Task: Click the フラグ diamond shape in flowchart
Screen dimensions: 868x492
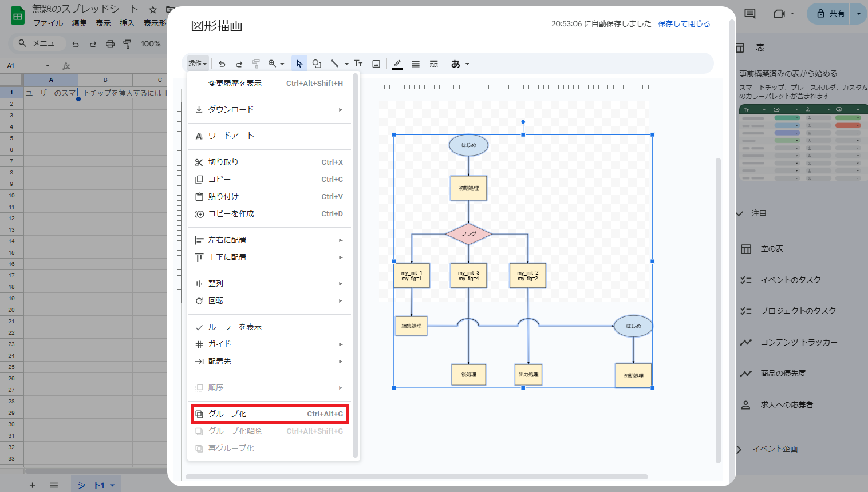Action: coord(469,234)
